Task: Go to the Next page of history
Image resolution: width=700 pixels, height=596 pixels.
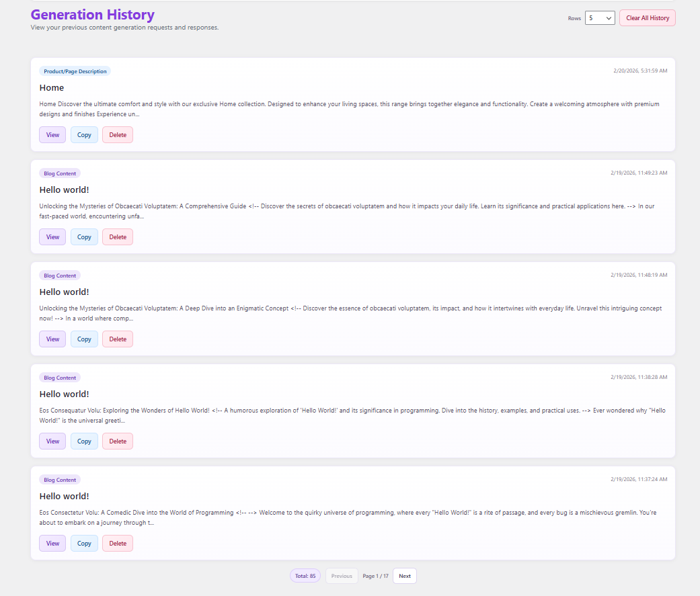Action: [x=404, y=576]
